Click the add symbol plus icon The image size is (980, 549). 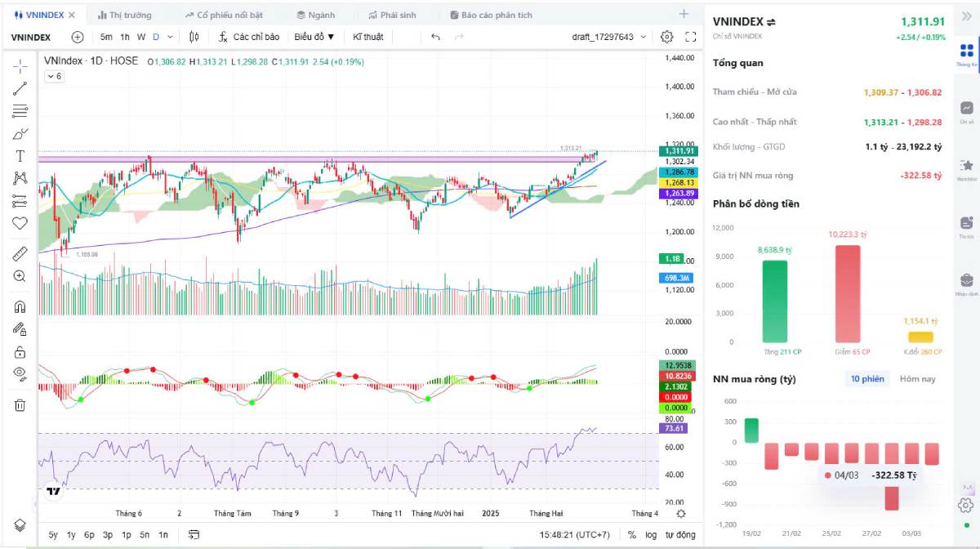78,37
